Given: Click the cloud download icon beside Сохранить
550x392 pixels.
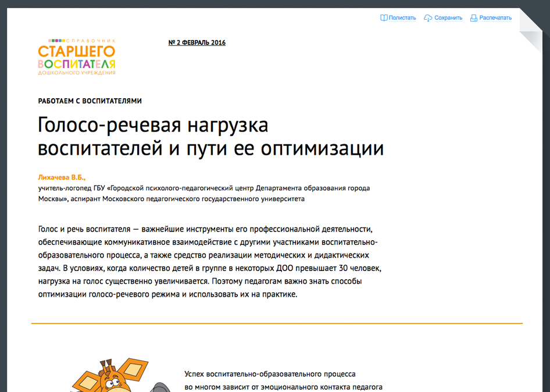Looking at the screenshot, I should pos(428,18).
